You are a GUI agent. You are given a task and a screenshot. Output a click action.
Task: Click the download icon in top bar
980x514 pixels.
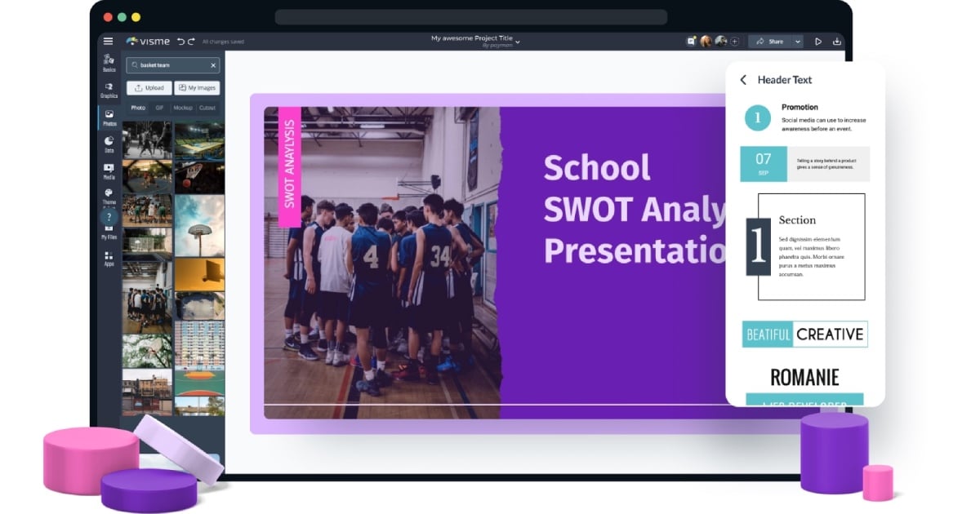836,42
